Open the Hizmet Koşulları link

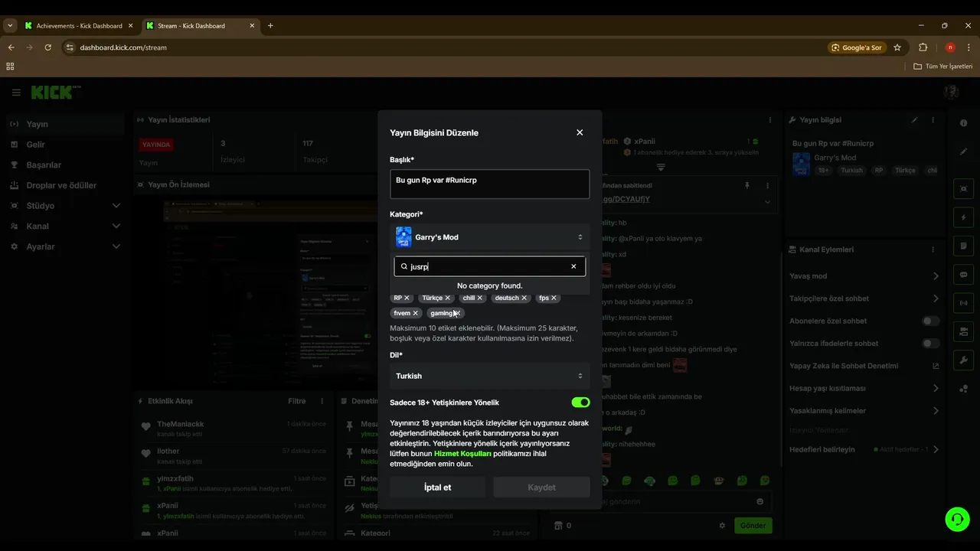pyautogui.click(x=463, y=453)
